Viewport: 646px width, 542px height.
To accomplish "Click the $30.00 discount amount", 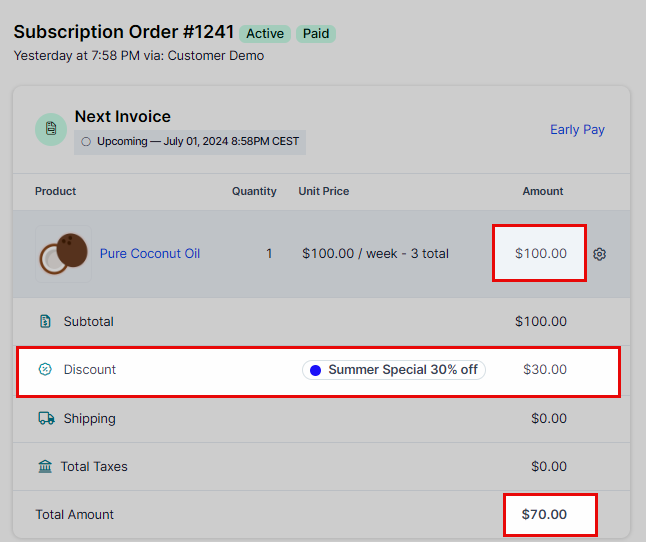I will tap(545, 369).
